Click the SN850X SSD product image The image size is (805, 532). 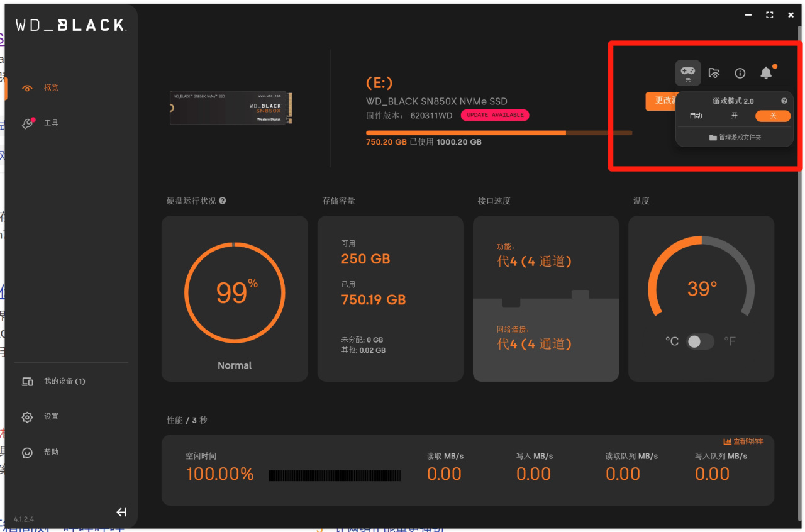coord(231,108)
